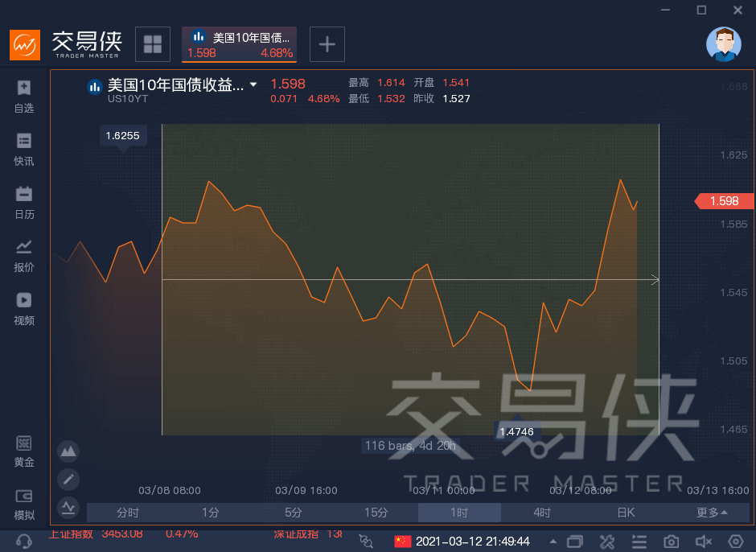The width and height of the screenshot is (756, 552).
Task: Expand the 美国10年国债收益 symbol dropdown arrow
Action: [253, 85]
